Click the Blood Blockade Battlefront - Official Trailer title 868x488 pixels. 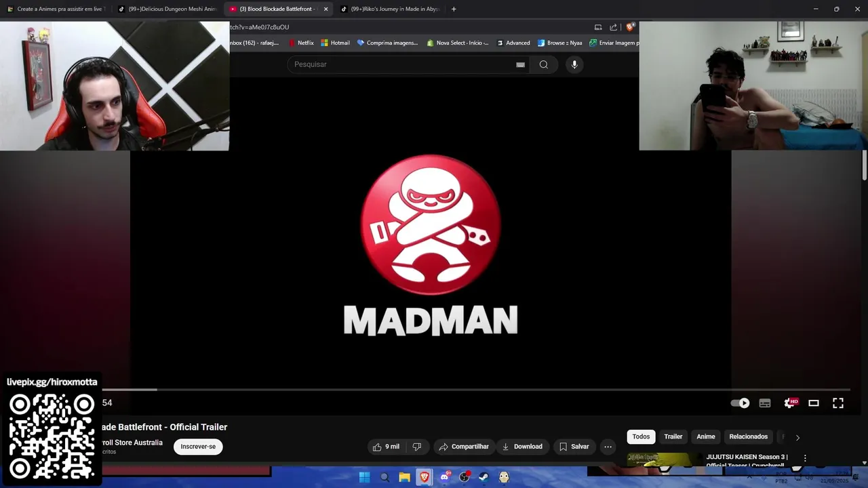pos(165,427)
